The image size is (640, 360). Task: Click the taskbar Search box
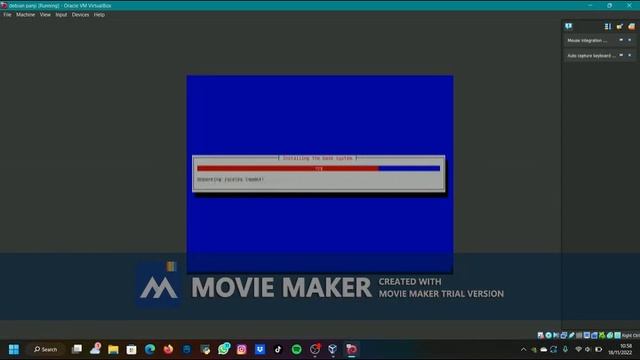(x=46, y=349)
